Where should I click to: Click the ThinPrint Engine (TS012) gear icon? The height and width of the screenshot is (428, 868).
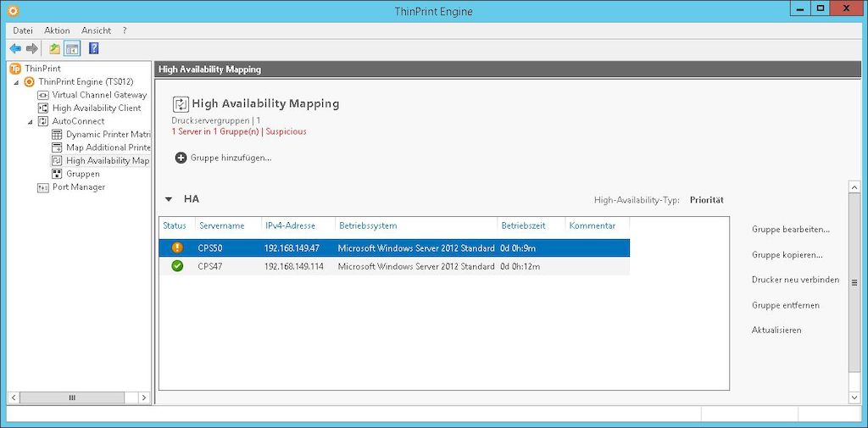(29, 82)
